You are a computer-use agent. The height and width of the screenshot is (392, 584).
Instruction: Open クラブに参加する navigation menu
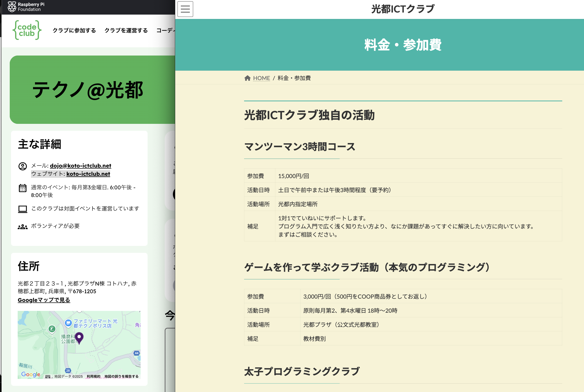pos(74,30)
